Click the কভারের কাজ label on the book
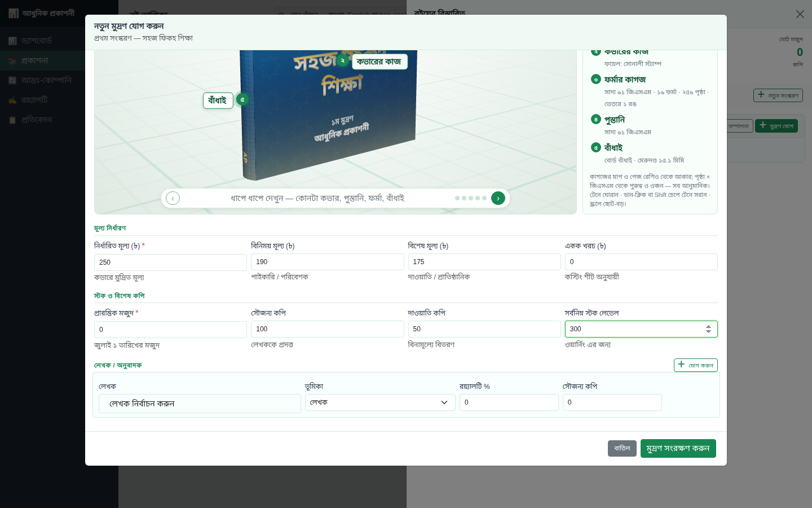 [379, 62]
